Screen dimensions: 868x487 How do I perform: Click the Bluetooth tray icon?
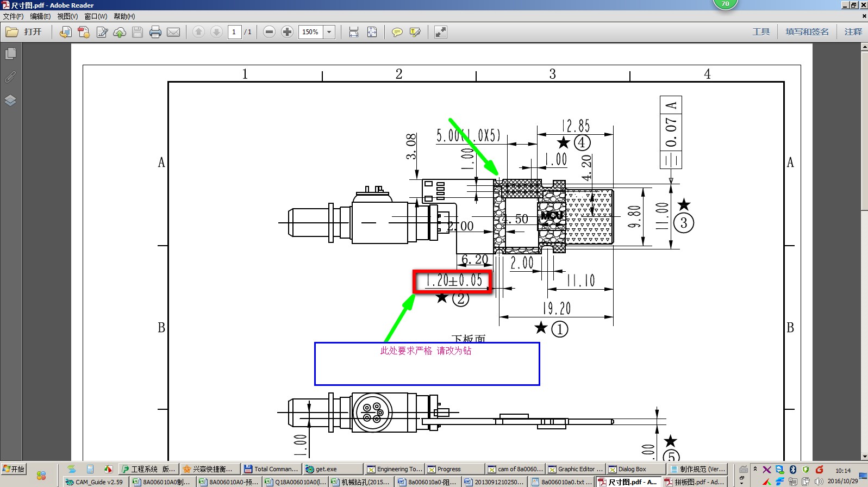[x=793, y=470]
